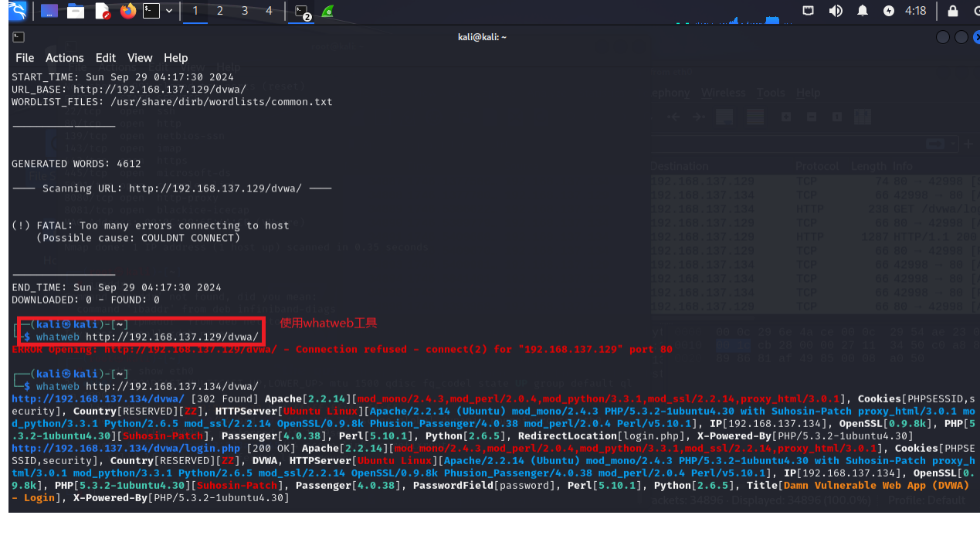Click the 'Scanning URL' line

click(172, 188)
